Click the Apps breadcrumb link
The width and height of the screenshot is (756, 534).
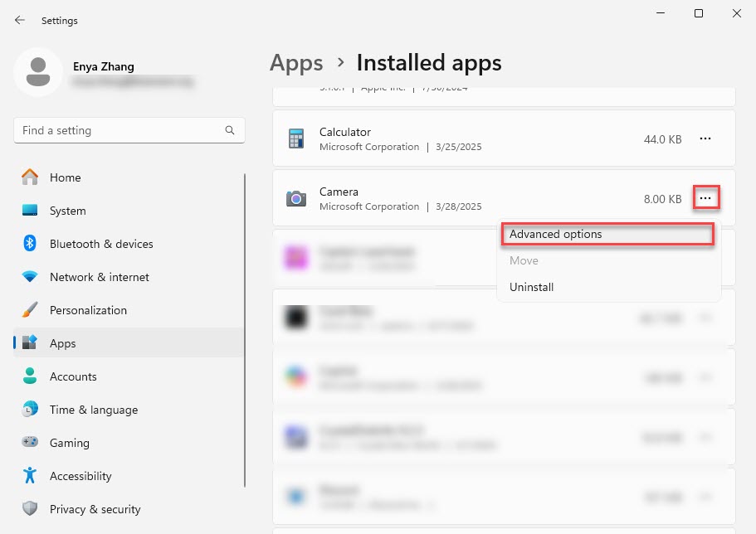(x=296, y=63)
